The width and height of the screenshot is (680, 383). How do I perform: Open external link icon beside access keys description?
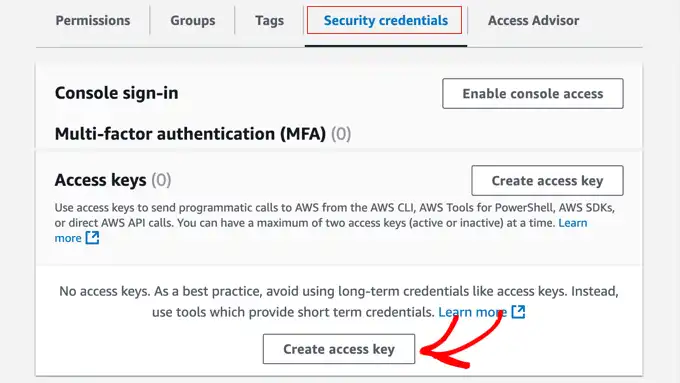coord(92,238)
